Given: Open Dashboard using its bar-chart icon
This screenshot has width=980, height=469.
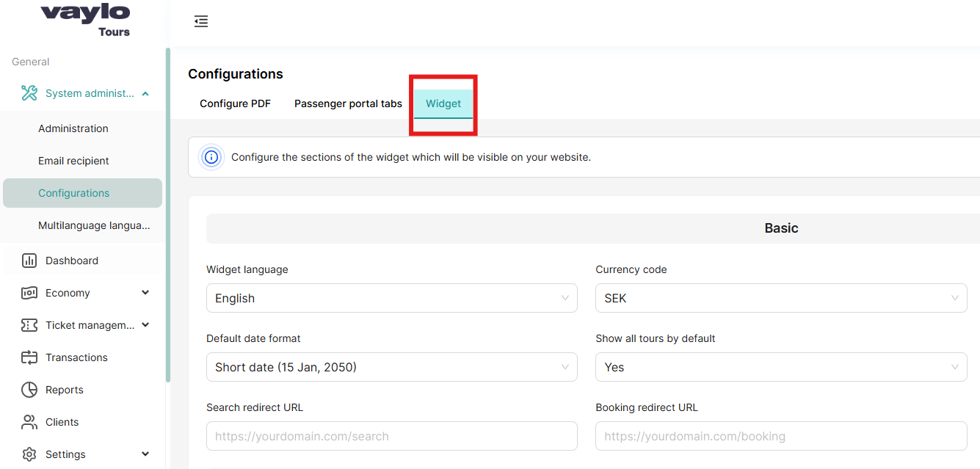Looking at the screenshot, I should point(29,260).
